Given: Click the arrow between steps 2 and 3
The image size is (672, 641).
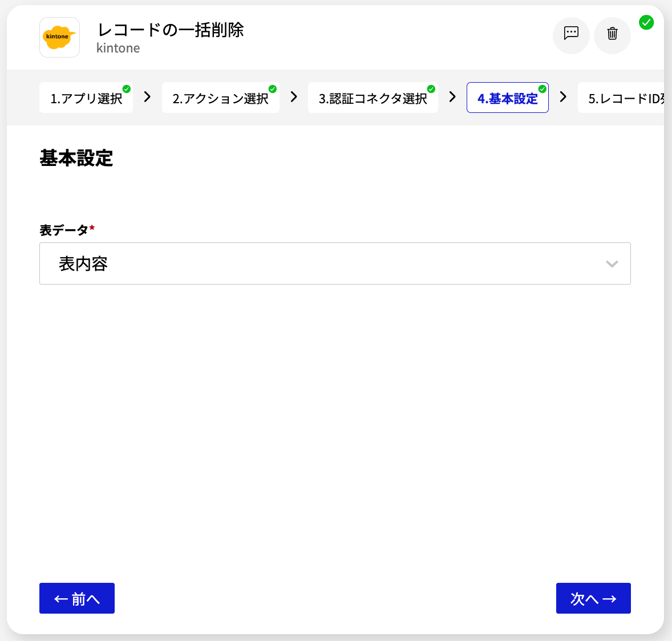Looking at the screenshot, I should pos(294,97).
